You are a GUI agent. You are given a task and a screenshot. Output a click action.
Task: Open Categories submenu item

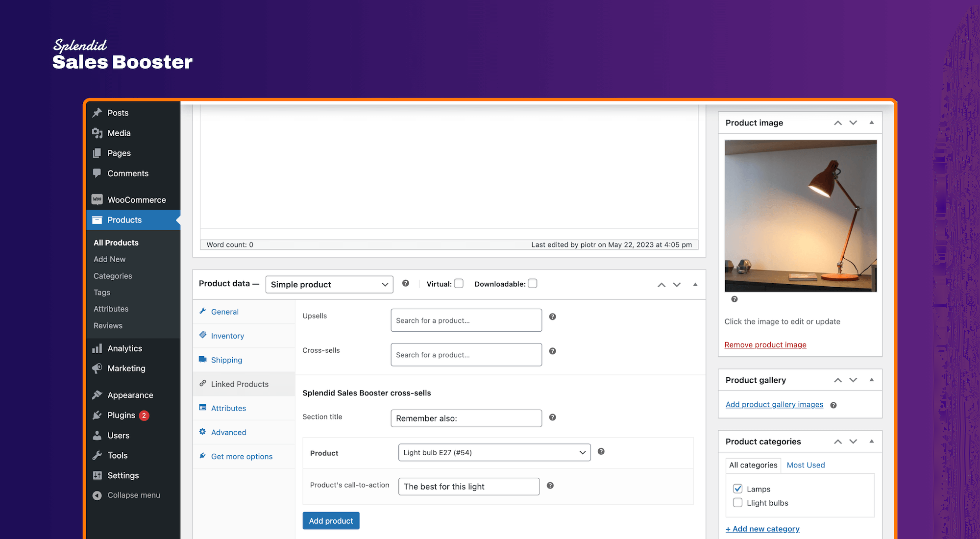pos(113,276)
